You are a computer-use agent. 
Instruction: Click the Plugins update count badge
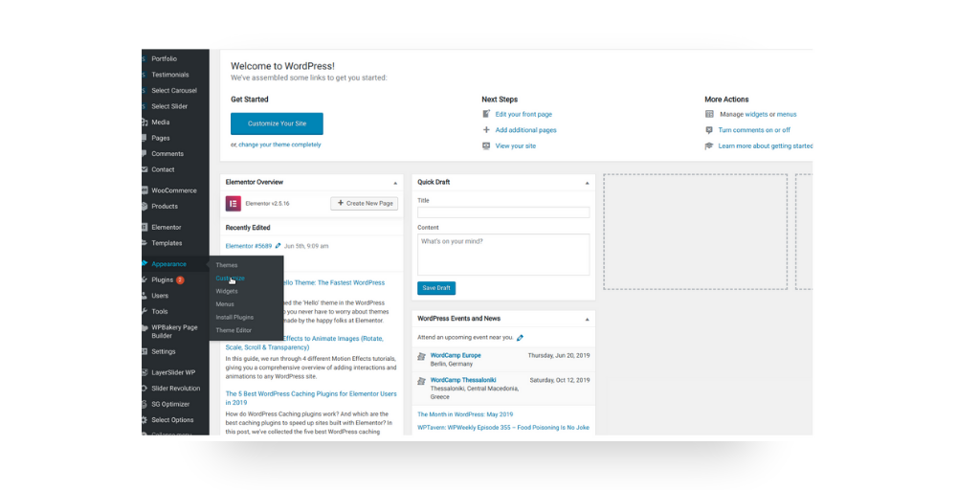click(180, 280)
